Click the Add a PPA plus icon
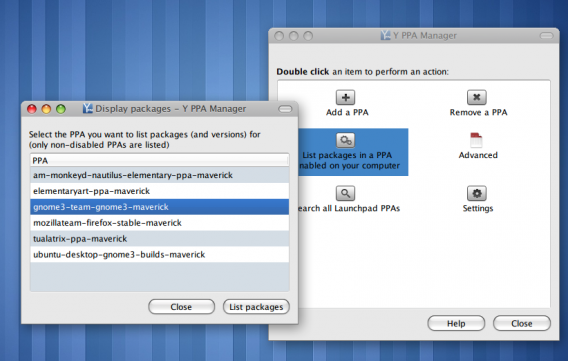 [346, 97]
